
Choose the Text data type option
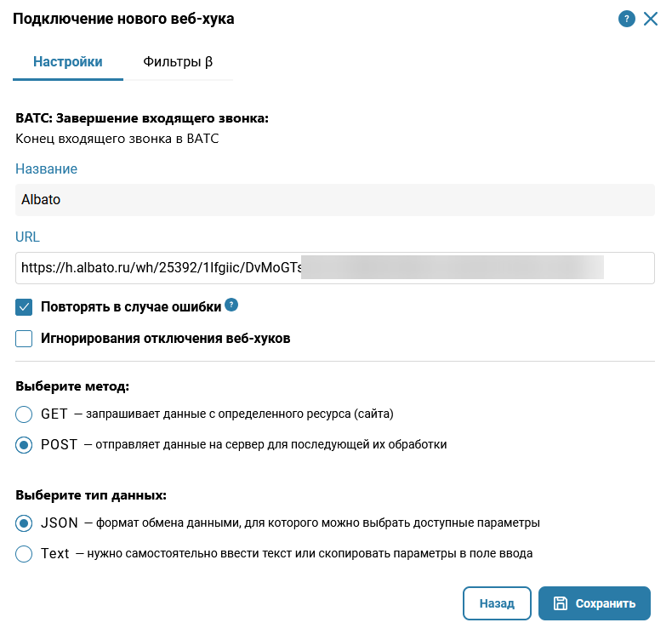[24, 554]
